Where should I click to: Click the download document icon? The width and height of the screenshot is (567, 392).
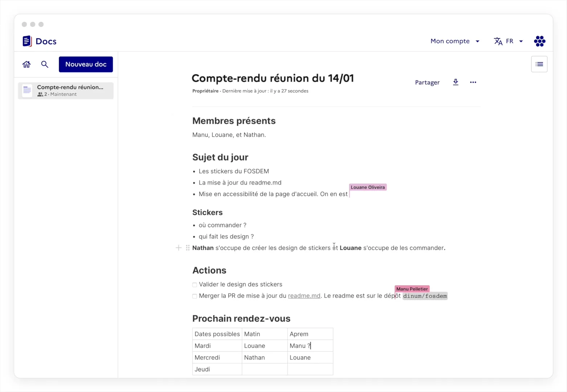click(x=456, y=82)
